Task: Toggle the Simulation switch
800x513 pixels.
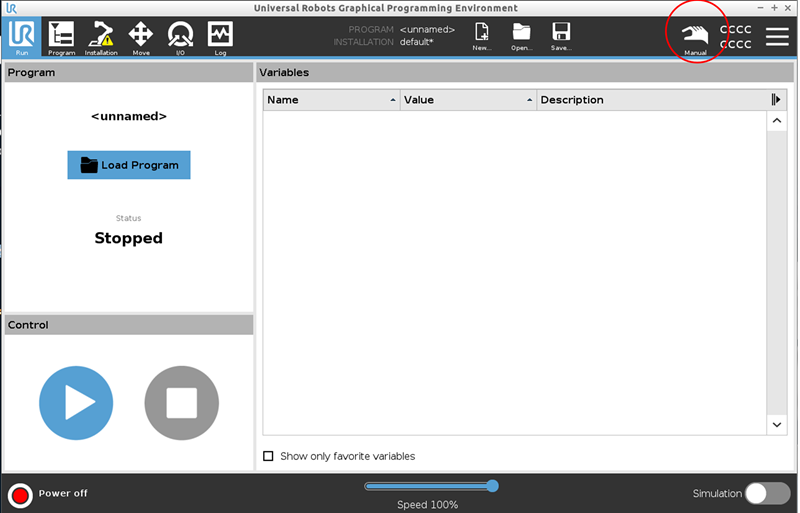Action: [x=767, y=494]
